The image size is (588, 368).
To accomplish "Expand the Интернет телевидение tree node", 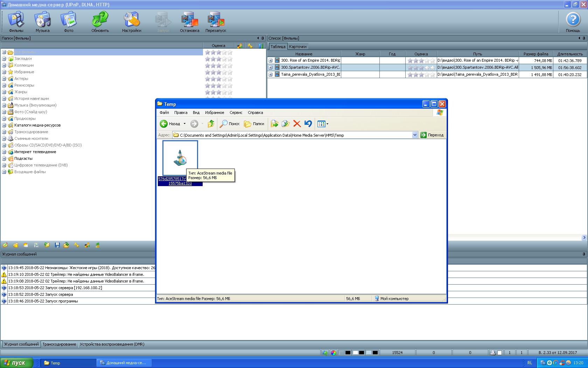I will (x=4, y=152).
